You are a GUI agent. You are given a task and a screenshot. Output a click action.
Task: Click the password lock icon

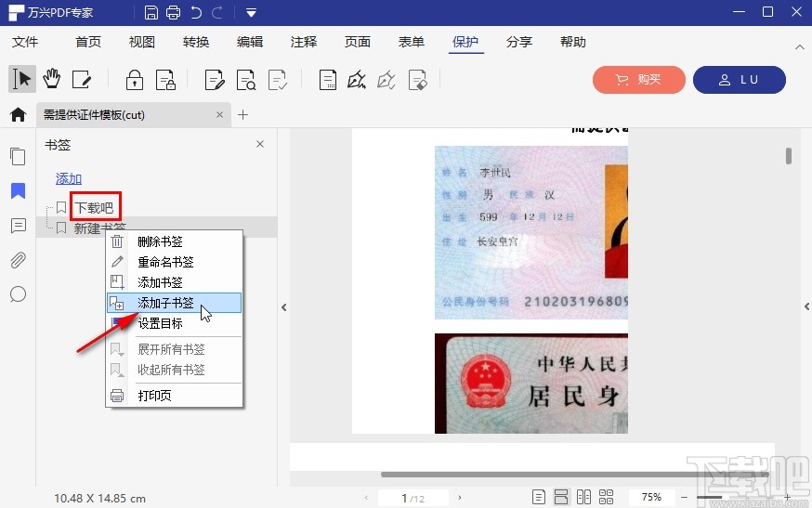pos(135,80)
